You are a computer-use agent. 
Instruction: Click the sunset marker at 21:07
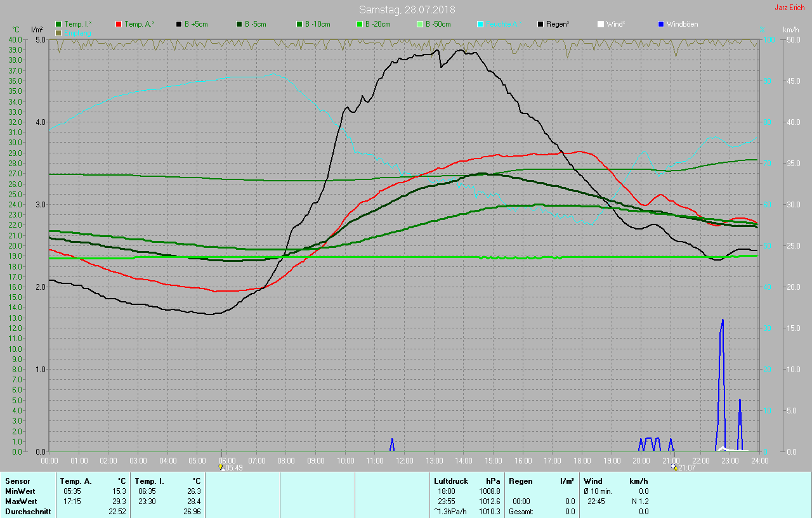pyautogui.click(x=674, y=467)
